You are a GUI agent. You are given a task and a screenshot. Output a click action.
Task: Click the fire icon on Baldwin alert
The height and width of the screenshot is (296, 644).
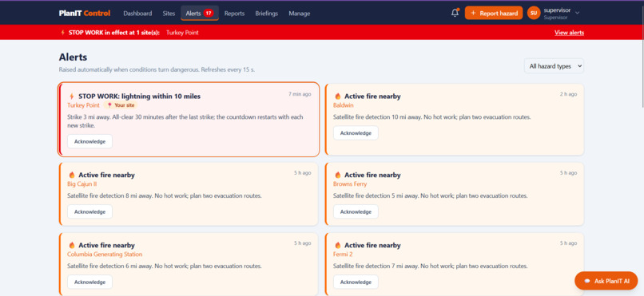[338, 97]
